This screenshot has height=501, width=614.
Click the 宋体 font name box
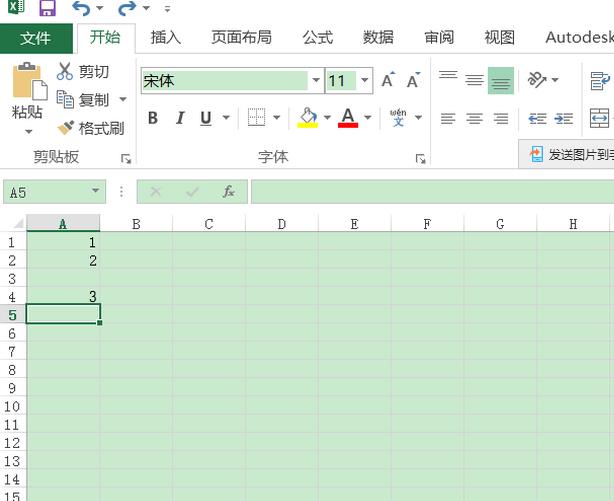tap(225, 80)
